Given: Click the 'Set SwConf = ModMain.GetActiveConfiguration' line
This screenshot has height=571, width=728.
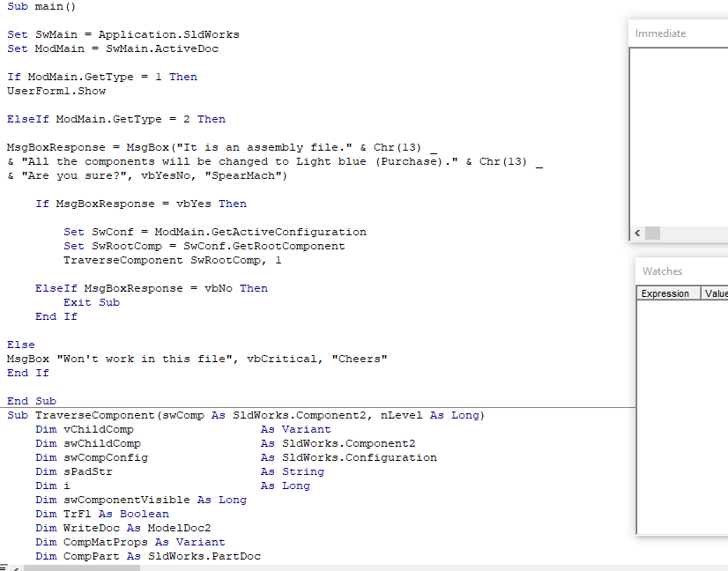Looking at the screenshot, I should 215,232.
